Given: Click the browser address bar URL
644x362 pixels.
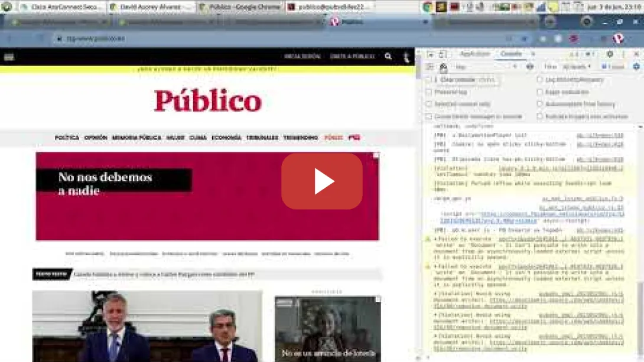Looking at the screenshot, I should pyautogui.click(x=95, y=38).
